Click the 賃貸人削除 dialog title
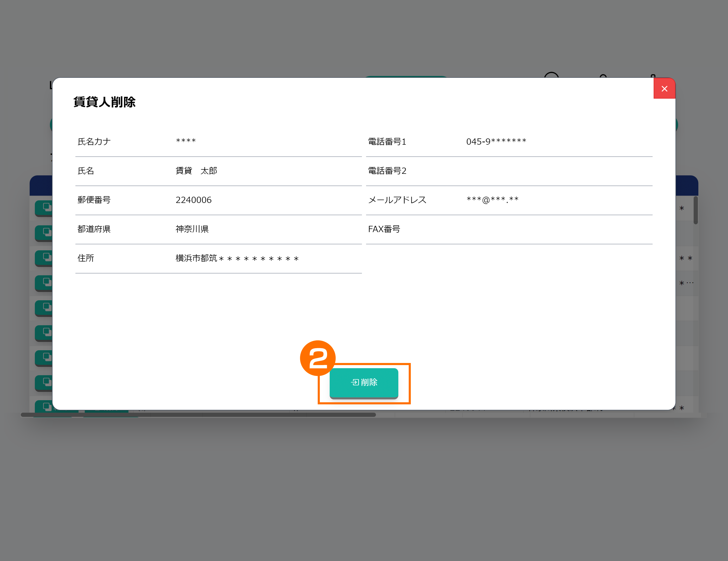Image resolution: width=728 pixels, height=561 pixels. tap(104, 102)
